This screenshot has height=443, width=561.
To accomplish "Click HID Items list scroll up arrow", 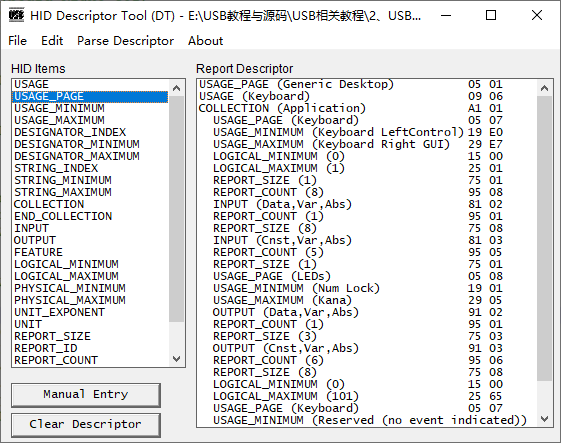I will coord(176,88).
